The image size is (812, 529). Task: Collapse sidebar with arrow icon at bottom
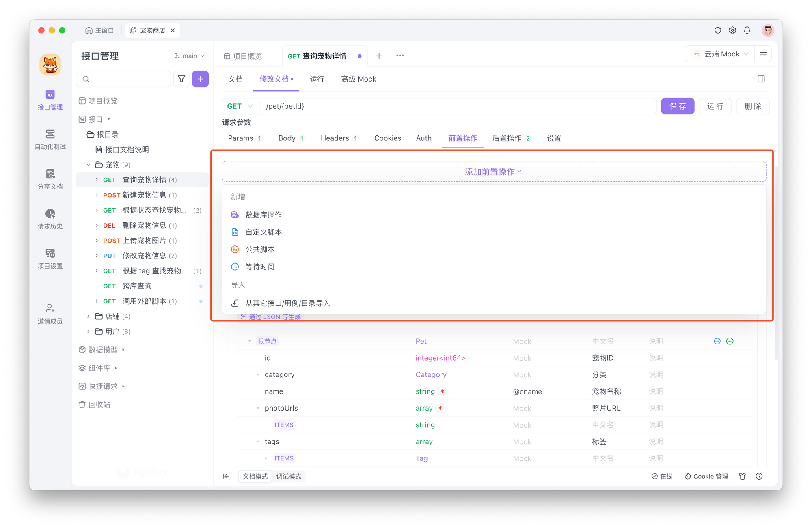coord(226,476)
